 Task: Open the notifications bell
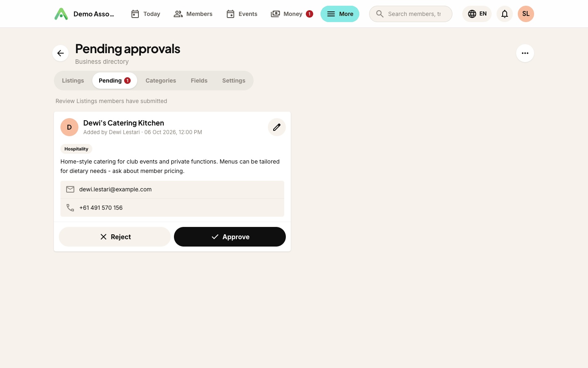tap(505, 14)
